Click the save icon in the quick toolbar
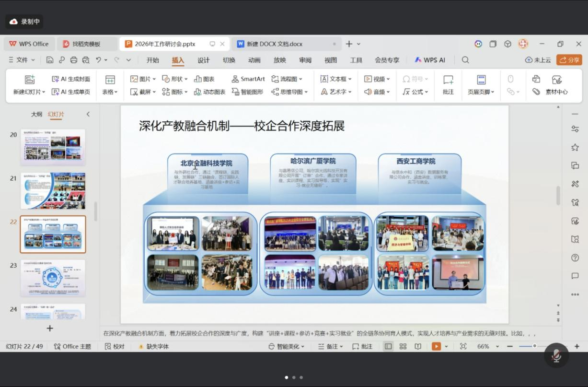 (x=50, y=60)
